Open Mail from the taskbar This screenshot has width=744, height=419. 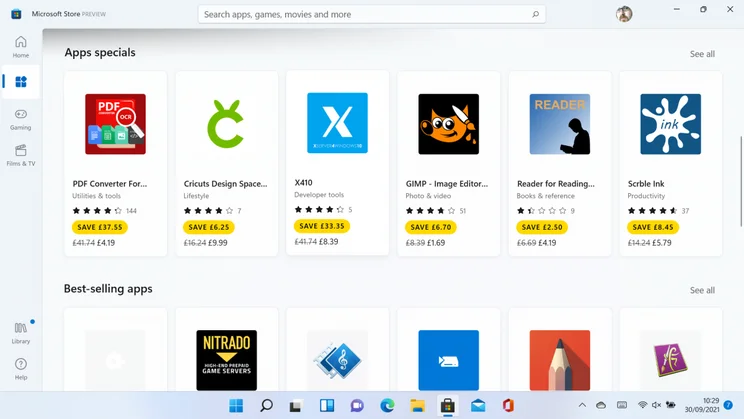point(478,406)
